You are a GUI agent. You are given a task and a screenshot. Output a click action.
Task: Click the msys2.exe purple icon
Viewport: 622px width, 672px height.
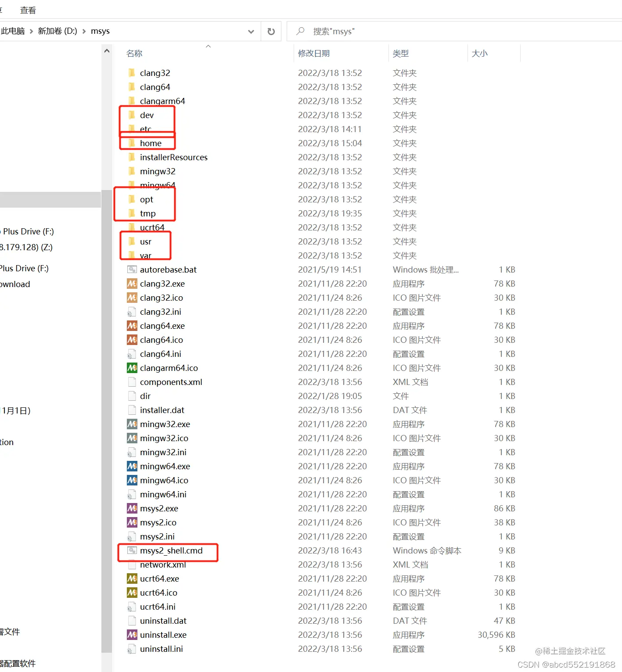point(132,508)
